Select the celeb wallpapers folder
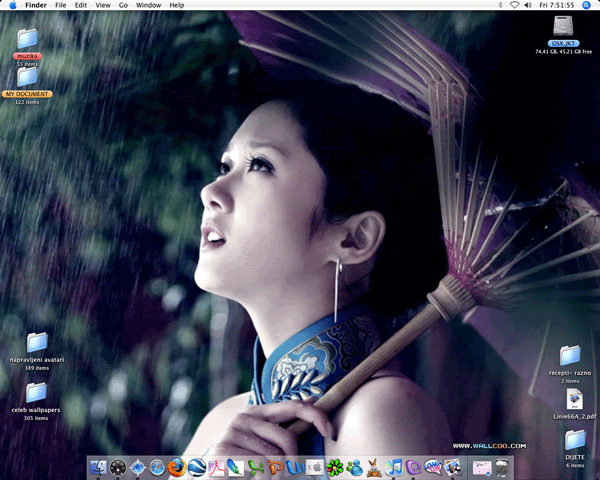Screen dimensions: 600x480 (36, 393)
